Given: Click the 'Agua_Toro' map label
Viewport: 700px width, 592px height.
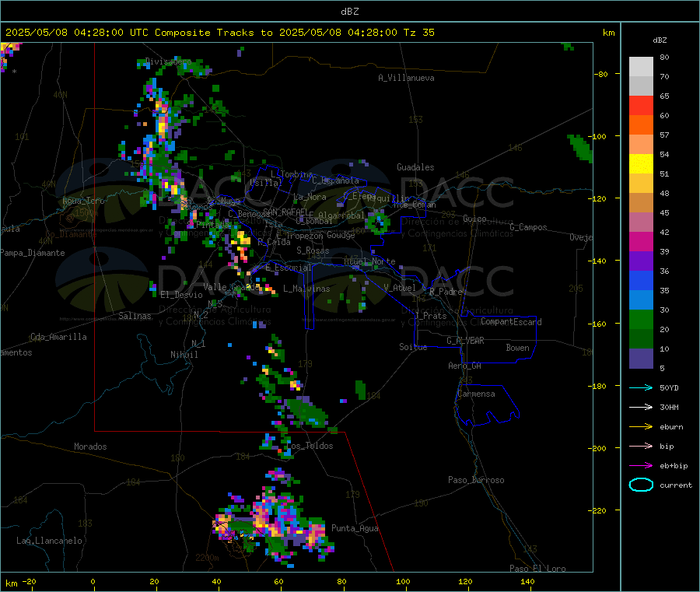Looking at the screenshot, I should (83, 201).
